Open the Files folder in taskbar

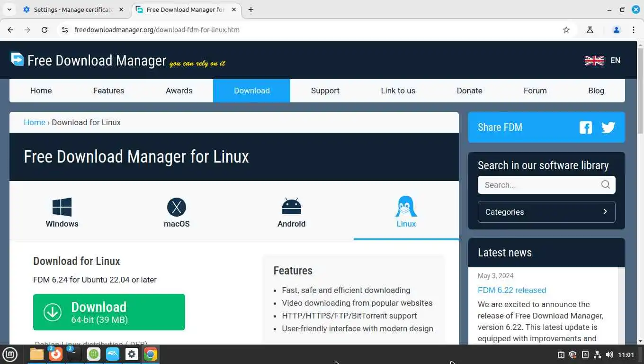[37, 354]
